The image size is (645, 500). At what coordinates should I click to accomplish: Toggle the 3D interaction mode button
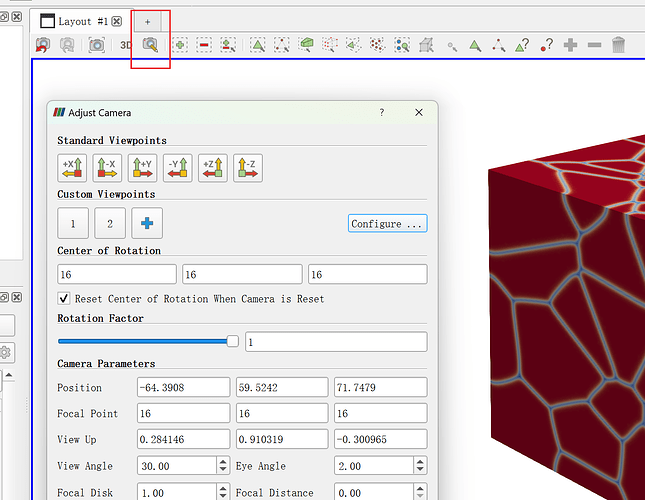click(x=126, y=45)
